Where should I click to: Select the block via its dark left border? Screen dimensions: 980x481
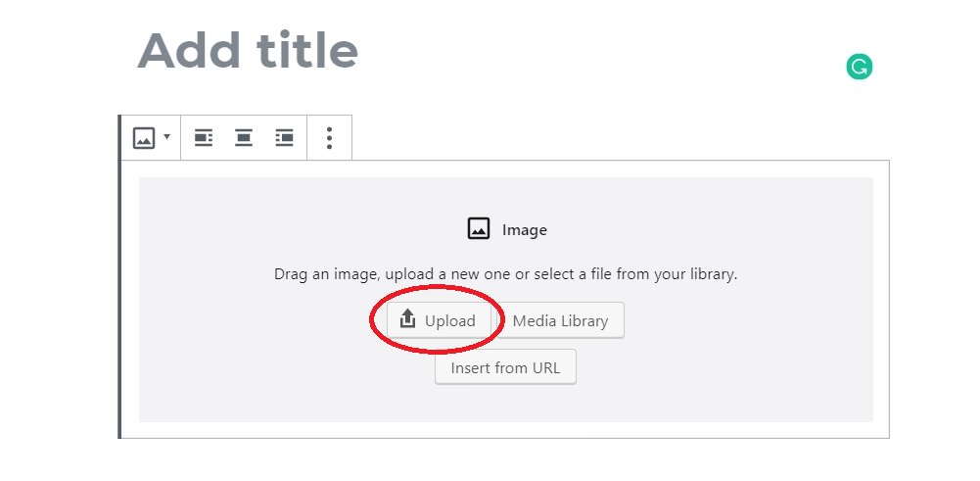point(119,294)
